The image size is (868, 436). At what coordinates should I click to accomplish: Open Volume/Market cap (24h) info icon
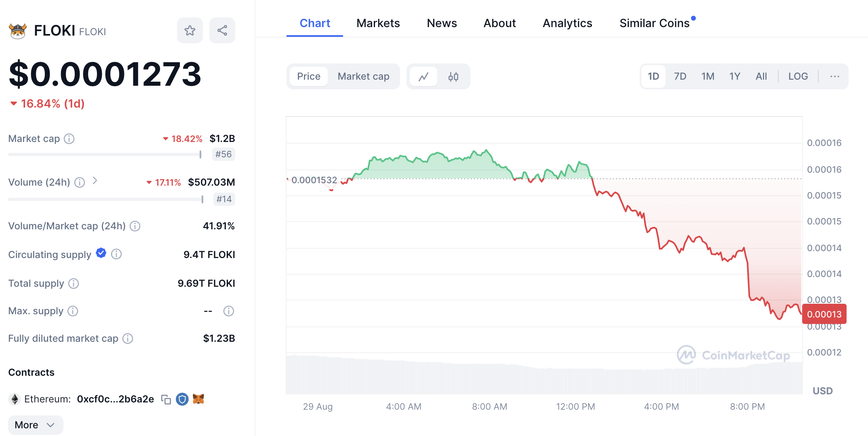click(x=135, y=226)
